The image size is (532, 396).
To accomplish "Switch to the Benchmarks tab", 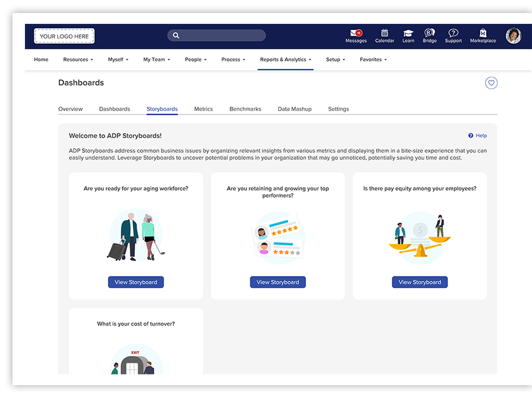I will click(x=245, y=109).
